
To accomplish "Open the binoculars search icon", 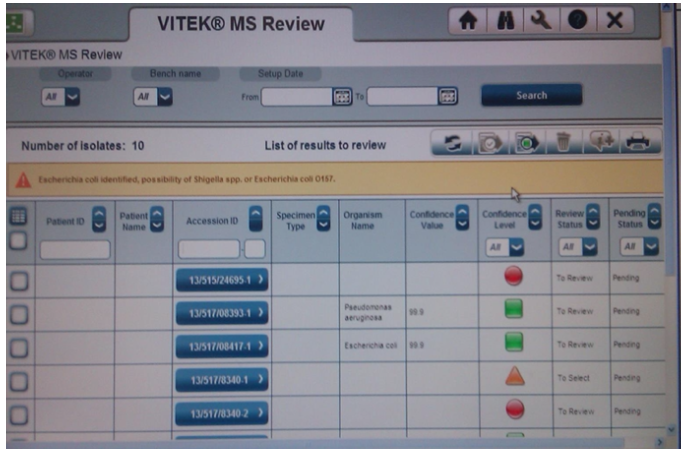I will (505, 21).
